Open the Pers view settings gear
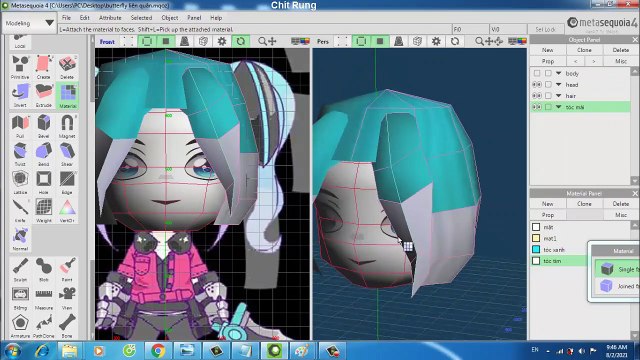Viewport: 640px width, 360px height. tap(436, 41)
